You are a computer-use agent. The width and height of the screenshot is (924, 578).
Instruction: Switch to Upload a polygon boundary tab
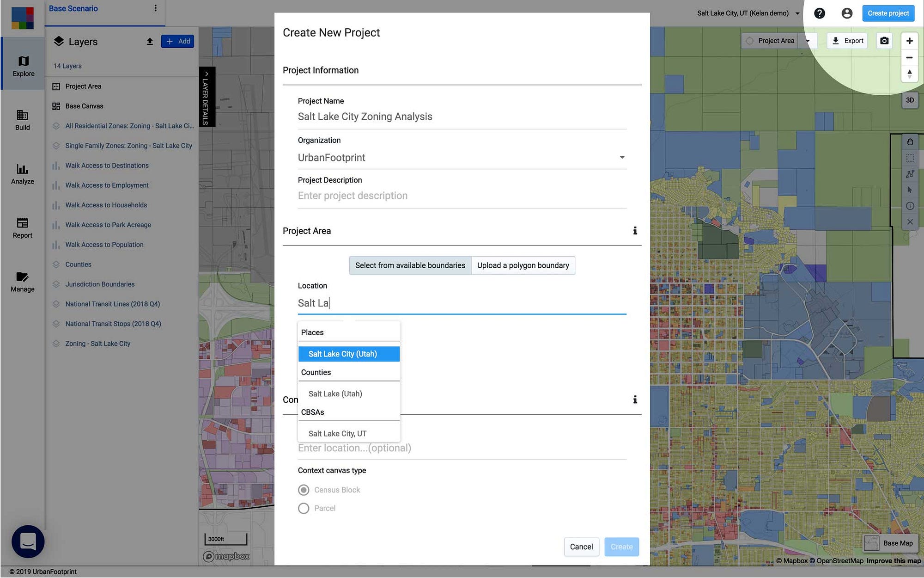click(x=523, y=265)
